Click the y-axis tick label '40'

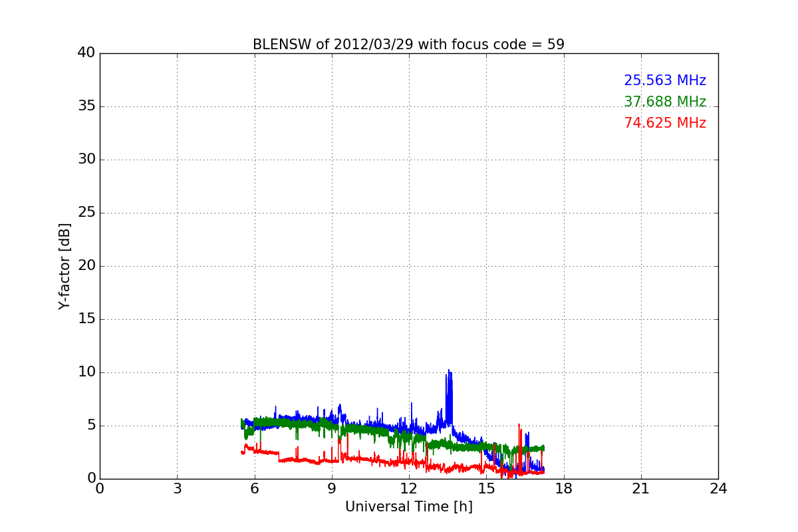86,53
